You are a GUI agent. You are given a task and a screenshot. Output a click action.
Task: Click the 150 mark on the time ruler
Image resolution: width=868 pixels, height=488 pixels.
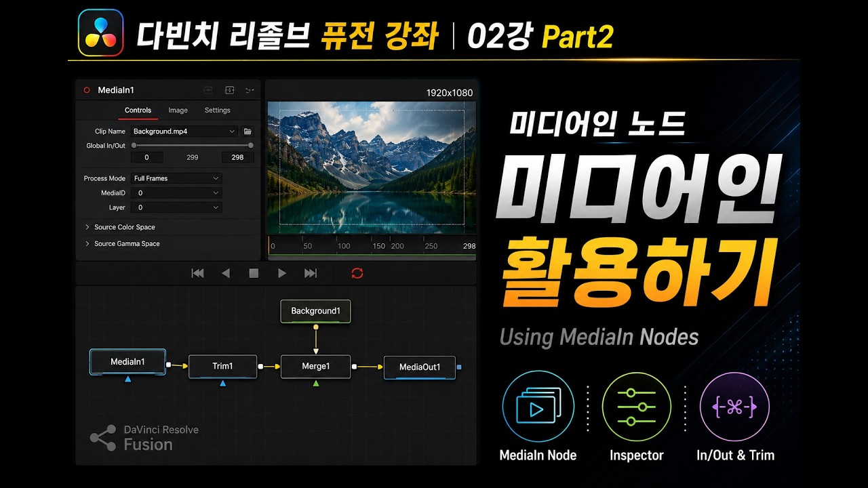(x=379, y=246)
